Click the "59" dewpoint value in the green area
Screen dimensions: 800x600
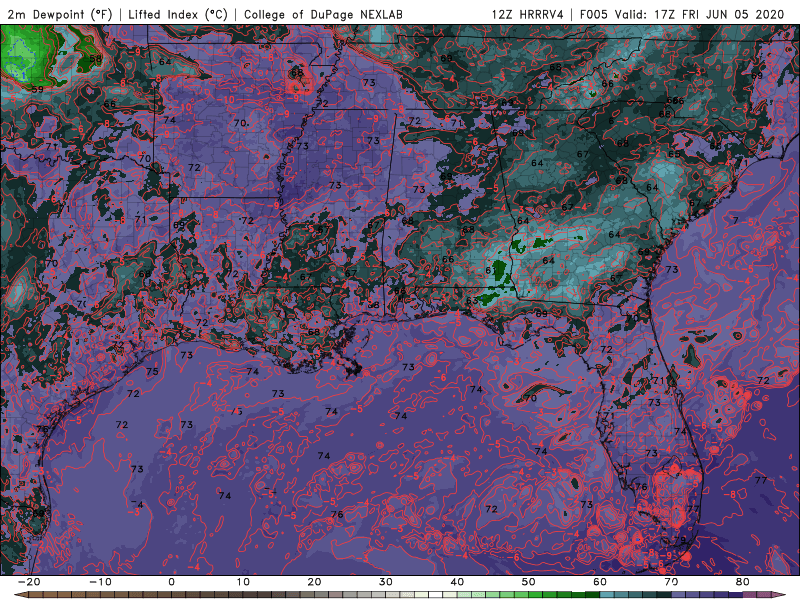click(x=37, y=89)
